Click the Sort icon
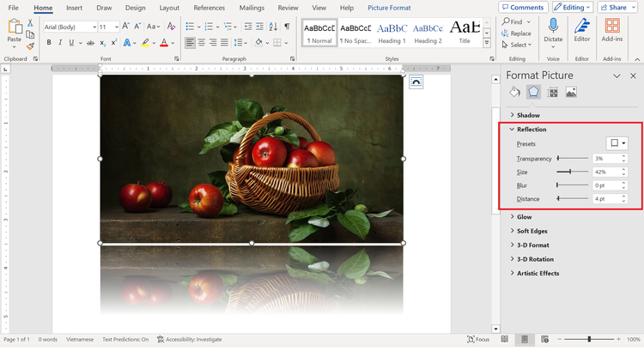644x357 pixels. pos(273,27)
